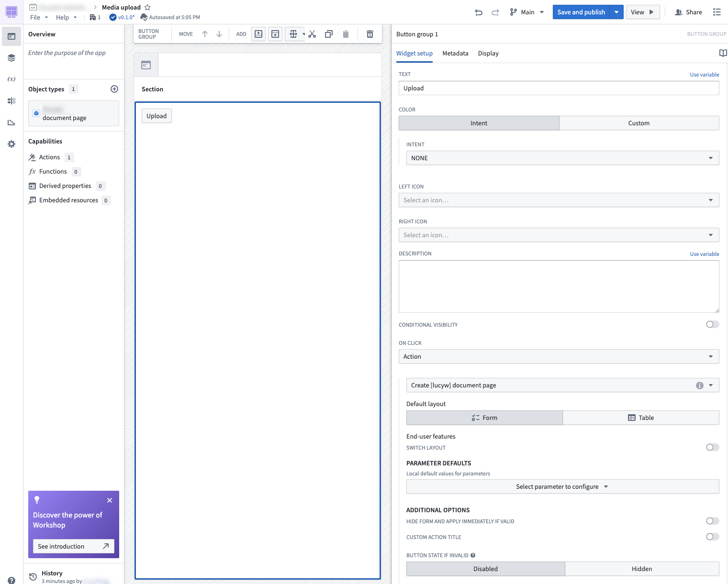Duplicate the widget using the copy icon
Screen dimensions: 728x584
point(329,33)
